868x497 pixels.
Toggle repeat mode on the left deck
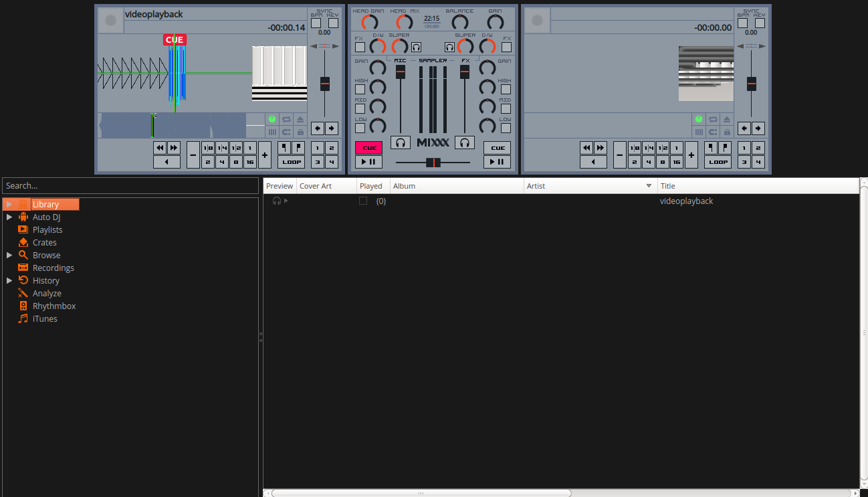point(286,119)
